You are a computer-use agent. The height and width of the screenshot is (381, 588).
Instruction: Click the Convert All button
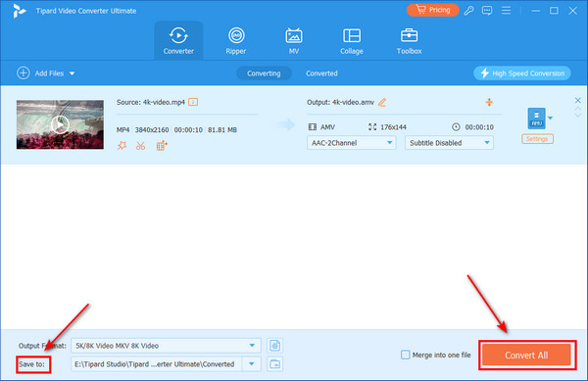coord(526,355)
